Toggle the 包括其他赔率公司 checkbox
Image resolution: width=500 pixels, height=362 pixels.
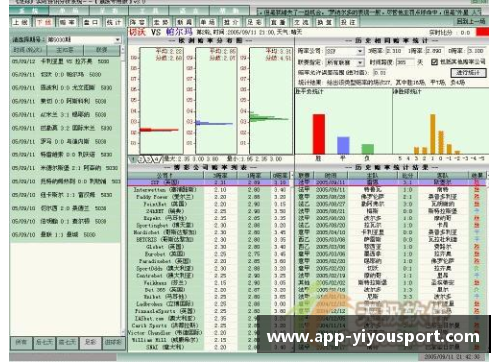pos(434,62)
